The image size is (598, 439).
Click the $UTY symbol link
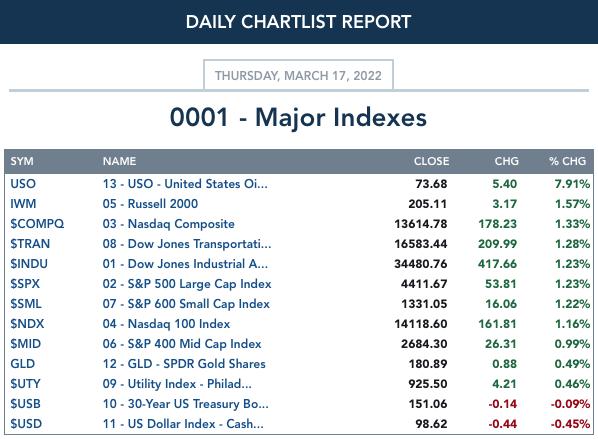(25, 384)
